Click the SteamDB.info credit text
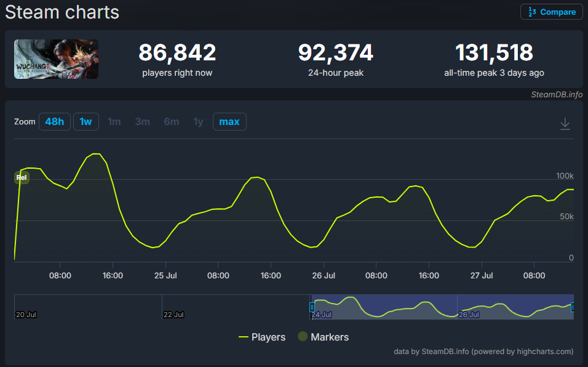Screen dimensions: 588x367 coord(557,95)
